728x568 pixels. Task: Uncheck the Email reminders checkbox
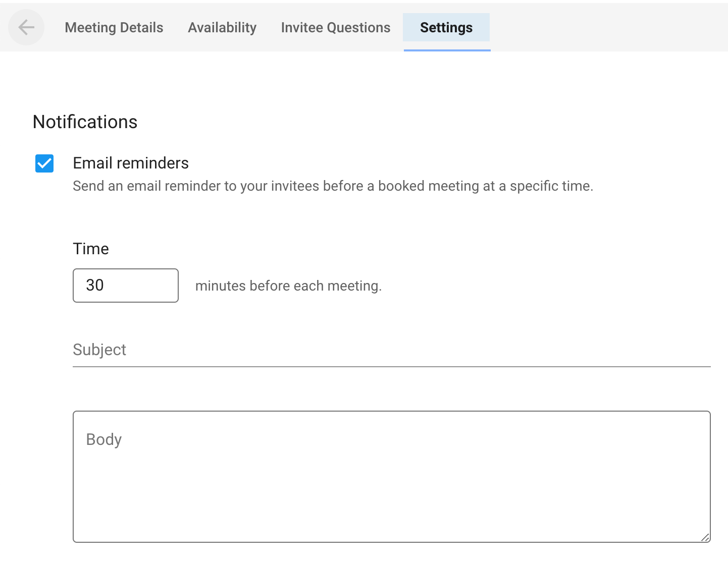pos(44,163)
